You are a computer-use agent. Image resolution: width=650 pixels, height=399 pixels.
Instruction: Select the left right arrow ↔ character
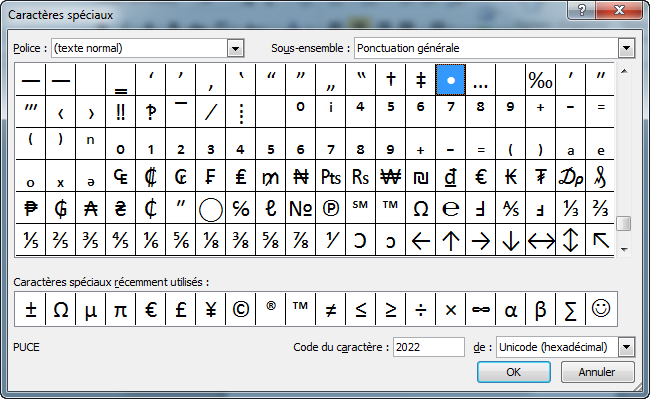click(x=541, y=240)
